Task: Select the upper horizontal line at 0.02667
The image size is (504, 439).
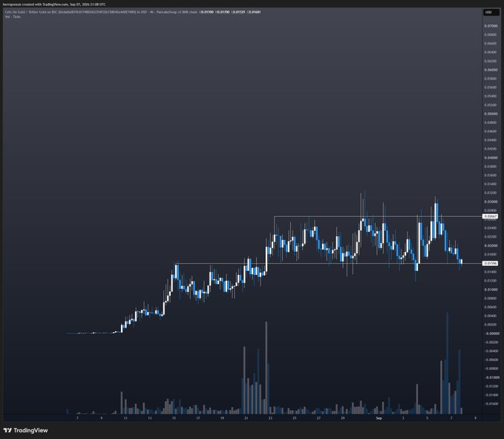Action: click(x=378, y=216)
